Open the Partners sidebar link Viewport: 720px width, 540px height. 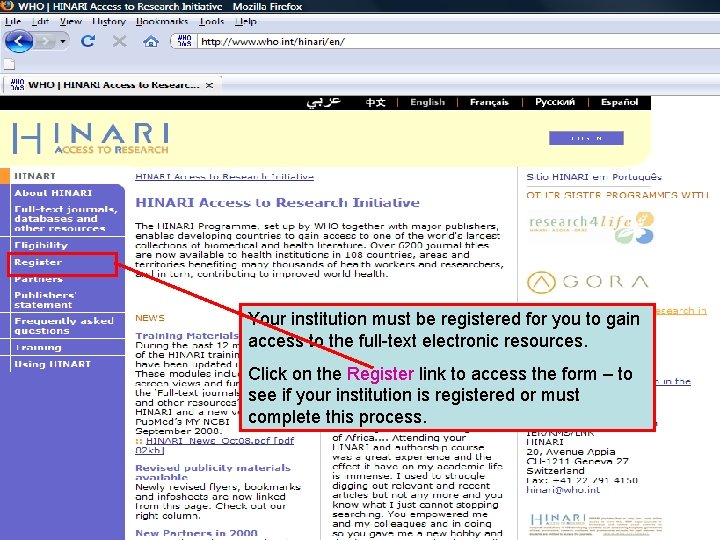(x=39, y=279)
